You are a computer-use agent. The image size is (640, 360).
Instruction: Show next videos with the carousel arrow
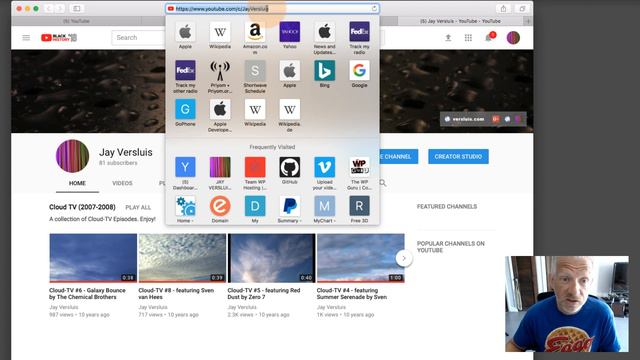point(404,258)
